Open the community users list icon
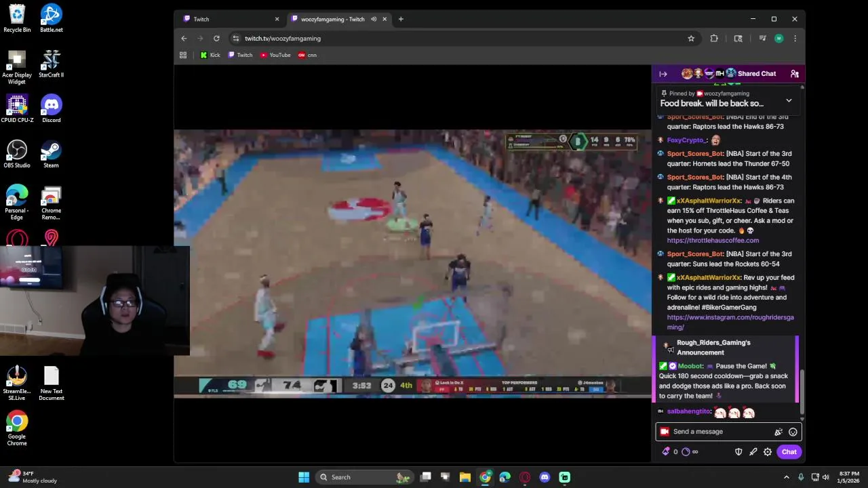The image size is (868, 488). click(794, 74)
